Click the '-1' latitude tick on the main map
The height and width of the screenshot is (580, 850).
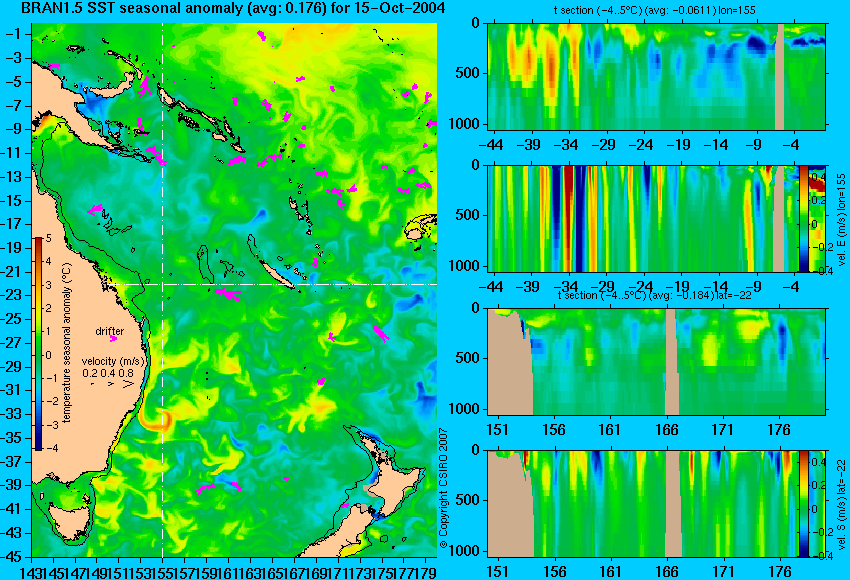13,34
